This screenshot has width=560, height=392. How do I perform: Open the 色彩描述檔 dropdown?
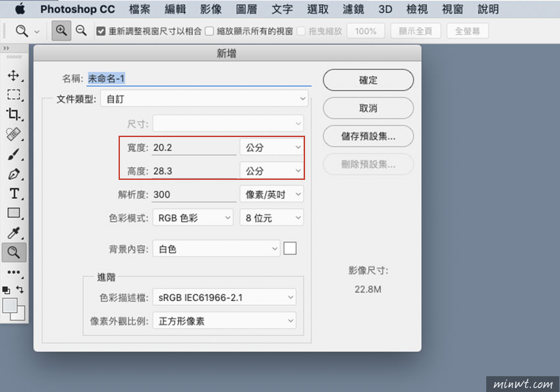point(224,297)
